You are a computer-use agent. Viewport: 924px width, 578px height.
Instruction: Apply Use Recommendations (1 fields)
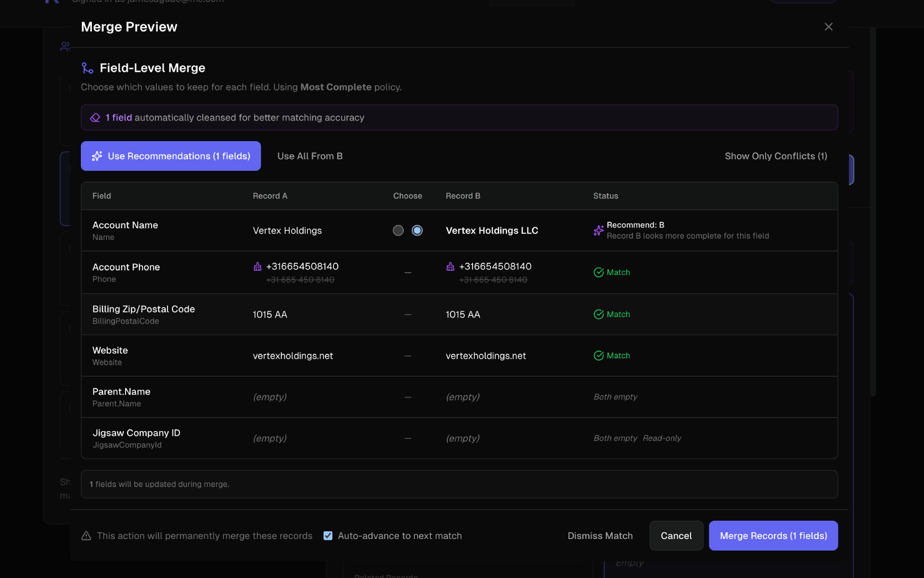[171, 156]
